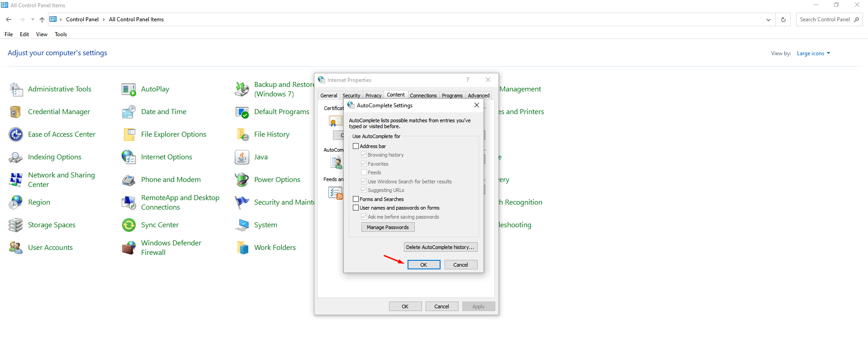Viewport: 868px width, 340px height.
Task: Open the View by Large icons dropdown
Action: [813, 53]
